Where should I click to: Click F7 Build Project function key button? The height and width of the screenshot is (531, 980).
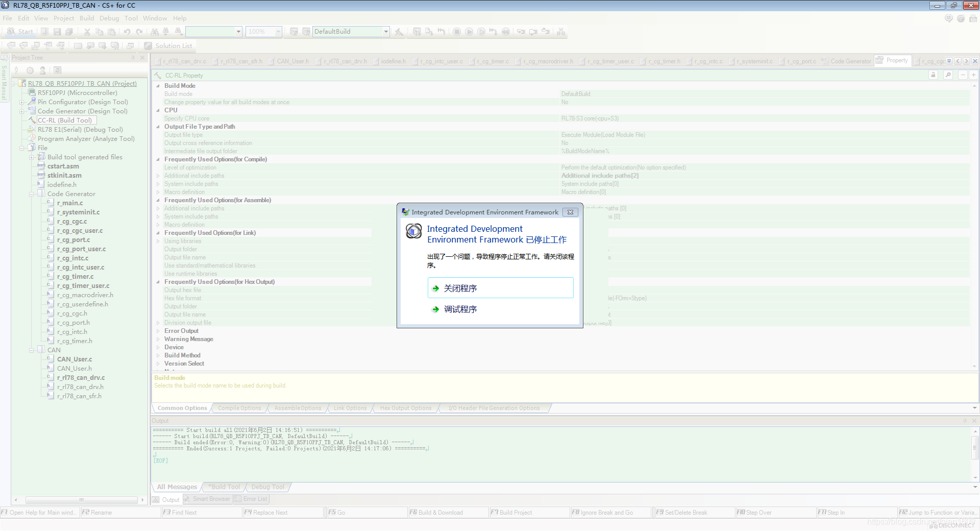(x=529, y=513)
